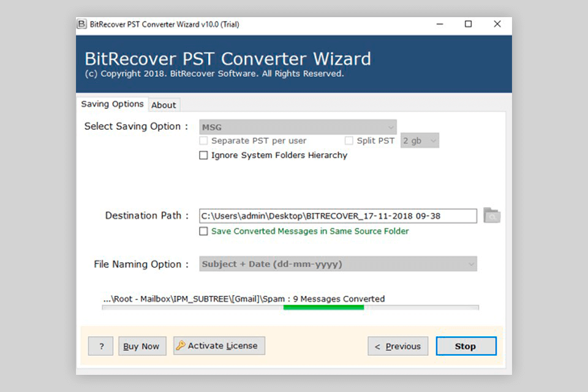Minimize the PST Converter Wizard window
This screenshot has height=392, width=588.
click(440, 24)
